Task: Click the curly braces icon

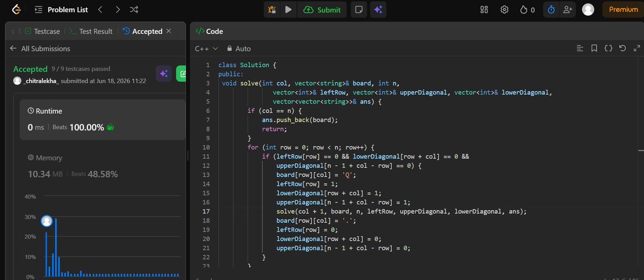Action: (608, 48)
